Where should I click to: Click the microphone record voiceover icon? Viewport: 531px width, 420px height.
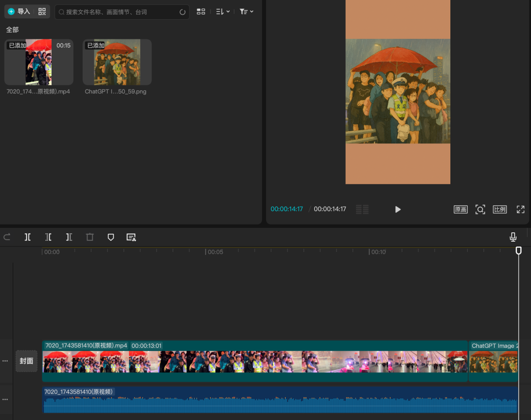coord(513,237)
